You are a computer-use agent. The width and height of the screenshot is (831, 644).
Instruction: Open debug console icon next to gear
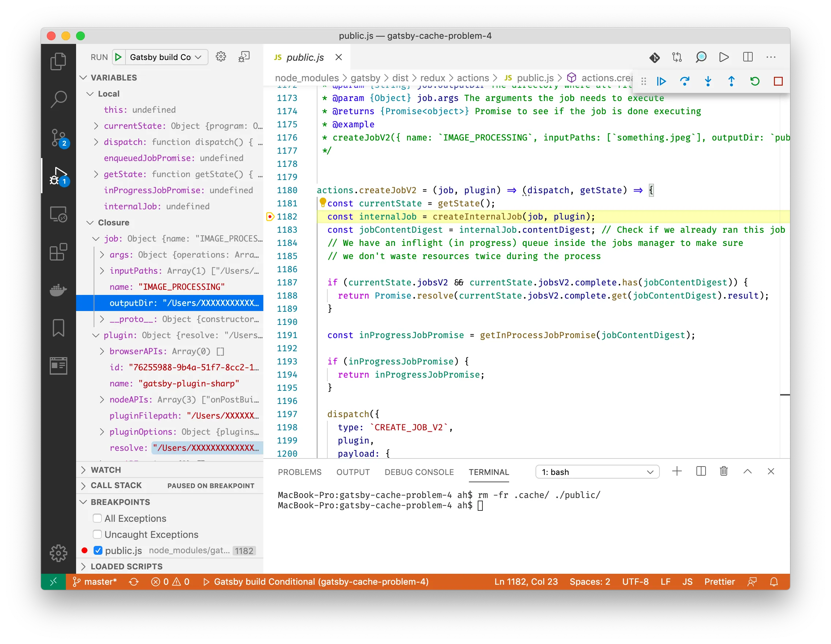point(244,57)
